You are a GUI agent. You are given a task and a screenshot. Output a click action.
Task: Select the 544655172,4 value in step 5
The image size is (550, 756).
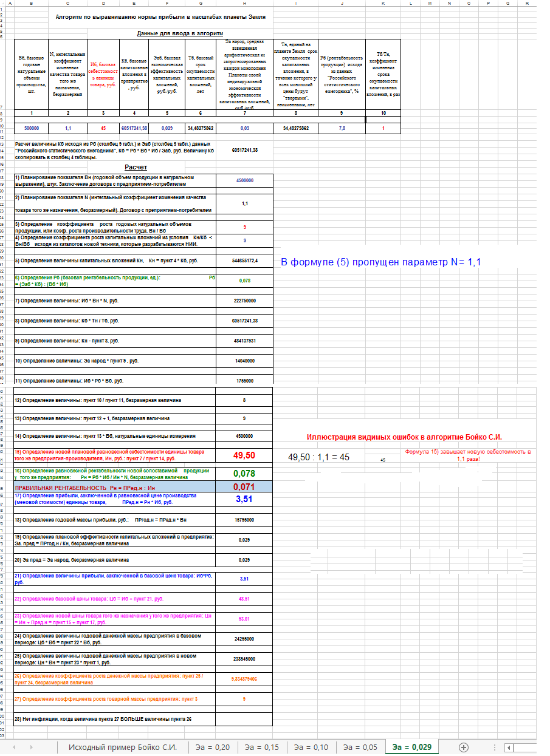point(244,261)
